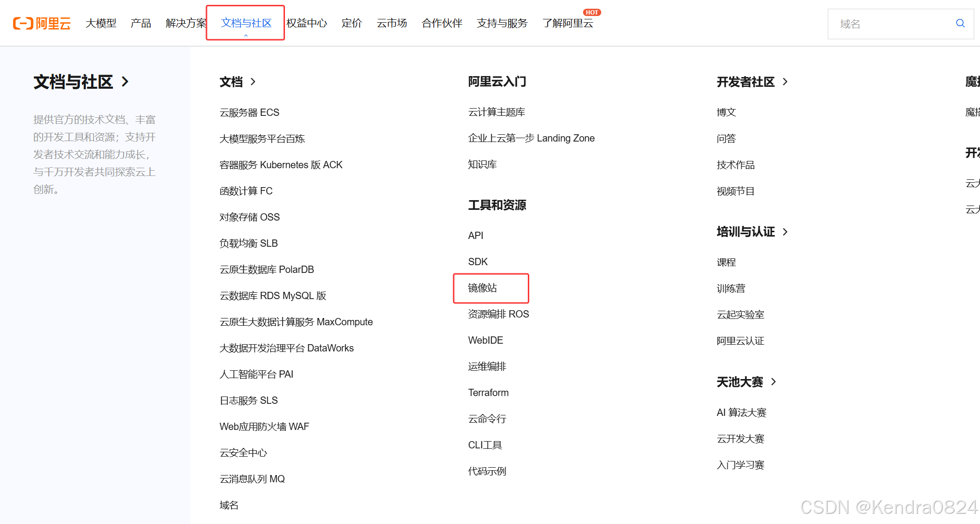Open the 云起实验室 link

(740, 315)
